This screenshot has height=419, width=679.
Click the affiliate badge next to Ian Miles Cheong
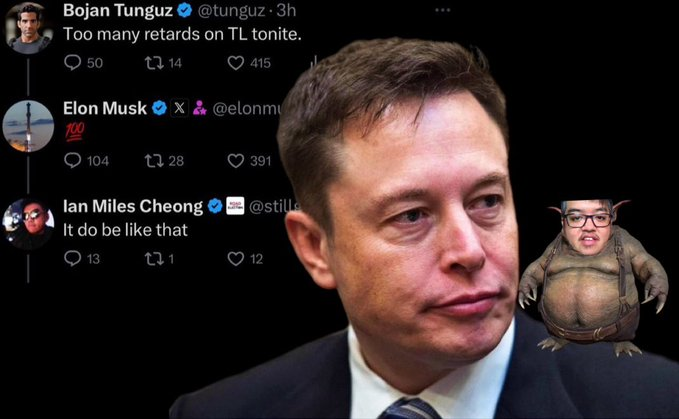(x=235, y=206)
